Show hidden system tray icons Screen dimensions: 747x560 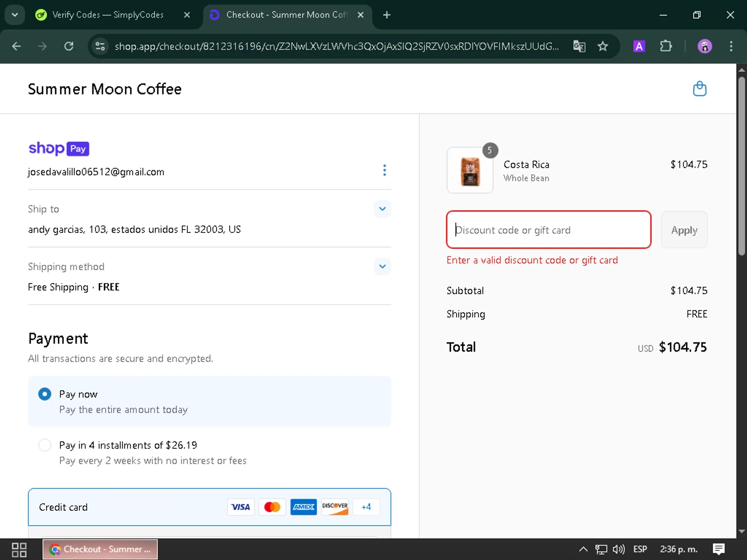(x=583, y=550)
